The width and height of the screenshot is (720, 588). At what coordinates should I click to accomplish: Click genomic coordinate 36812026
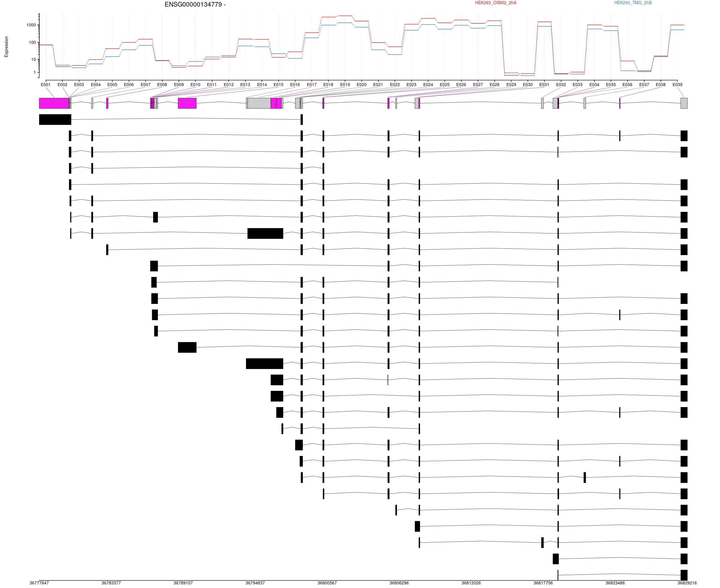pos(471,583)
